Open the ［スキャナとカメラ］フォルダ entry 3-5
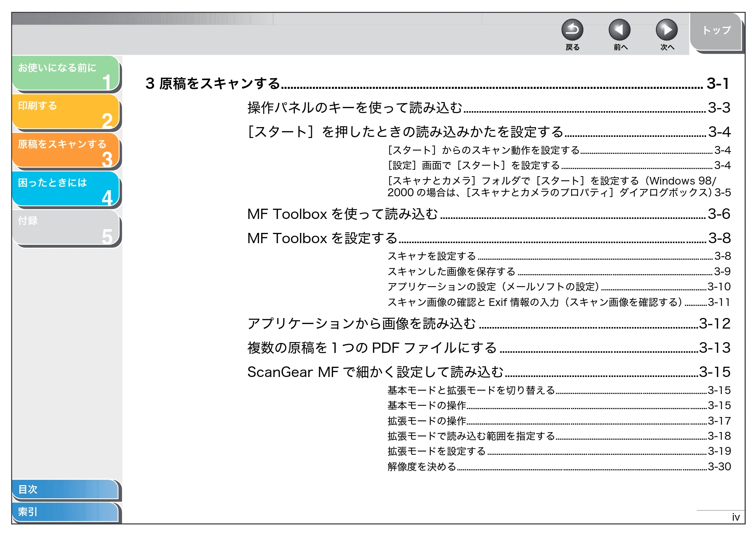The width and height of the screenshot is (756, 535). click(x=559, y=186)
